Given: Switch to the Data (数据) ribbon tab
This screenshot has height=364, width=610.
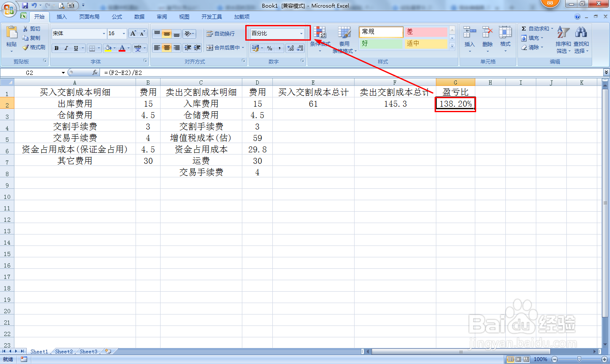Looking at the screenshot, I should coord(139,17).
